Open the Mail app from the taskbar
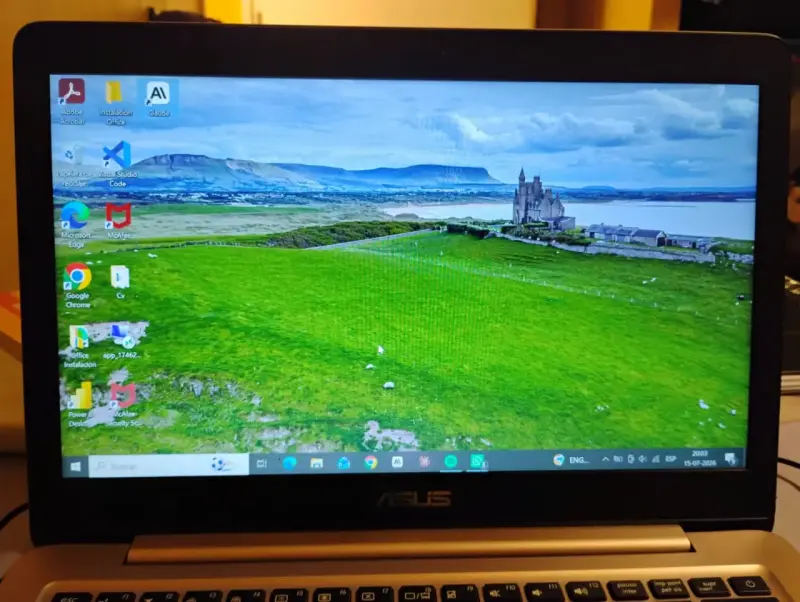This screenshot has height=602, width=800. tap(343, 463)
